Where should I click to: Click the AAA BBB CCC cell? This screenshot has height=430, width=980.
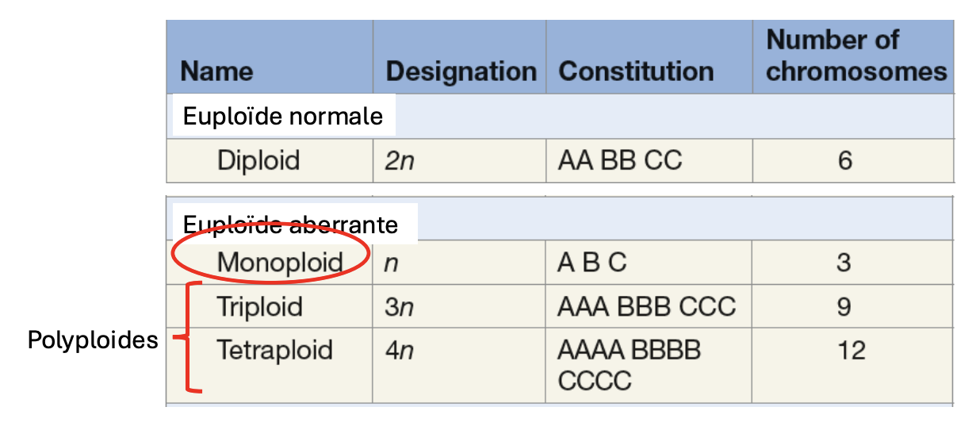pos(646,306)
